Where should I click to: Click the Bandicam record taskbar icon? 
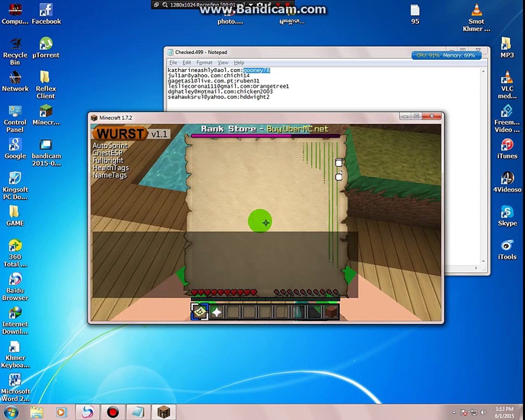coord(113,412)
